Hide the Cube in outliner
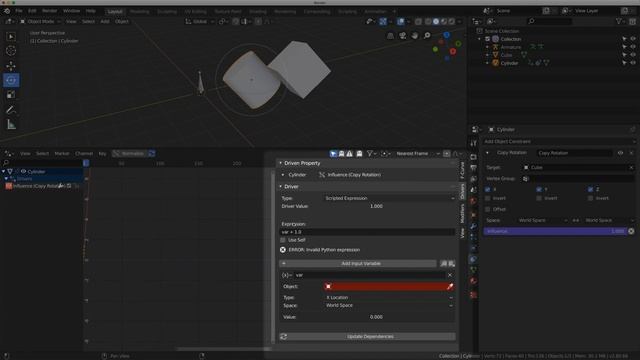The width and height of the screenshot is (640, 360). coord(633,55)
